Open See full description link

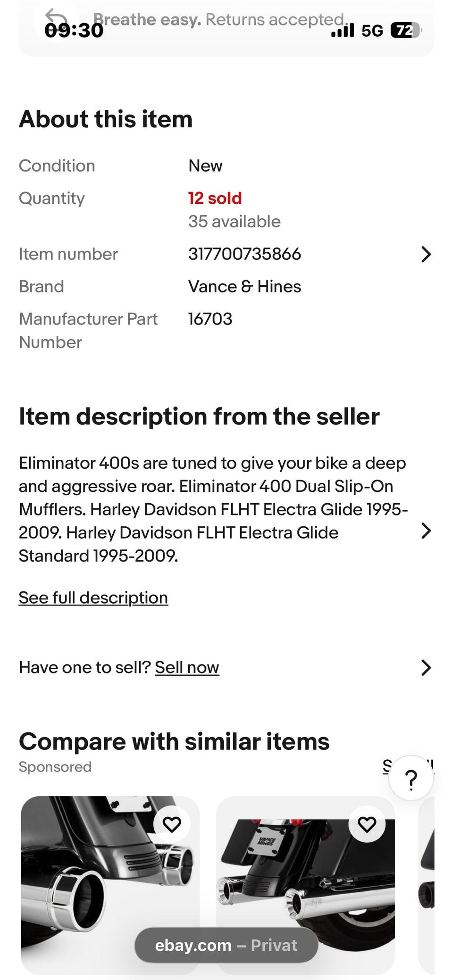[x=93, y=598]
